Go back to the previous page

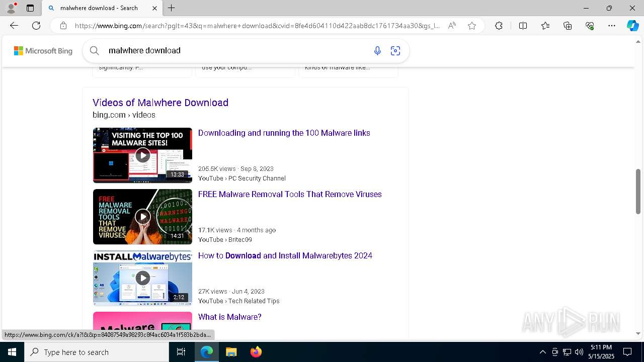click(14, 26)
